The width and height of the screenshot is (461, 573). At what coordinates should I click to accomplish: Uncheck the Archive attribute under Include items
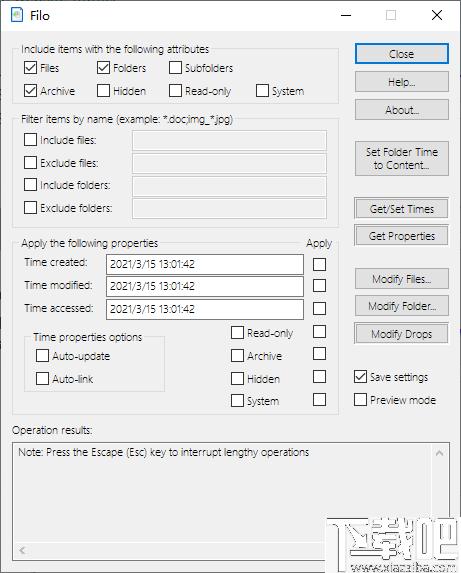click(30, 91)
